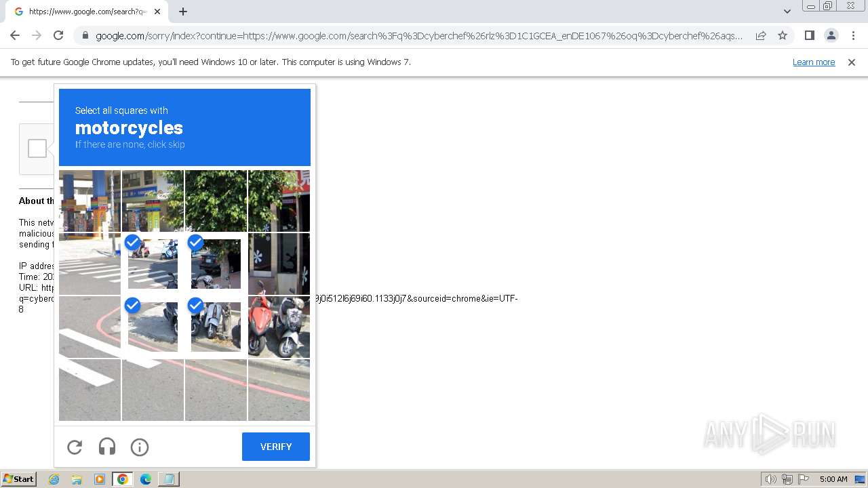Deselect checked tile with motorcycle front wheel
The height and width of the screenshot is (488, 868).
(x=153, y=327)
